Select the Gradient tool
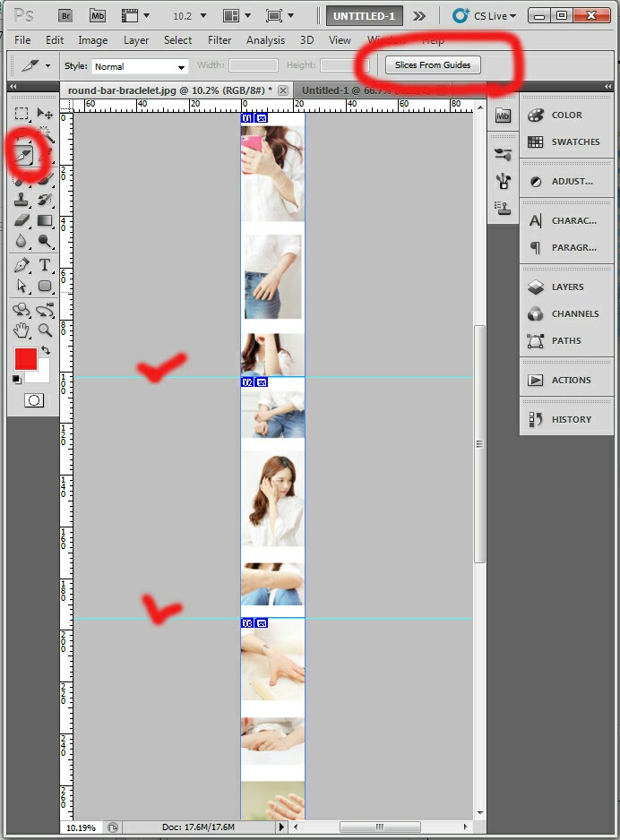 tap(45, 220)
